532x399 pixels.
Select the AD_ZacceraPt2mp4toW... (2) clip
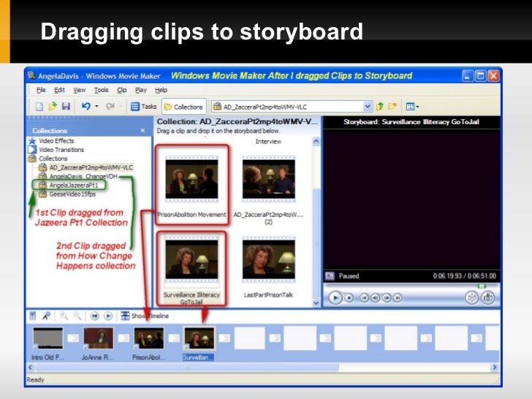click(x=268, y=179)
